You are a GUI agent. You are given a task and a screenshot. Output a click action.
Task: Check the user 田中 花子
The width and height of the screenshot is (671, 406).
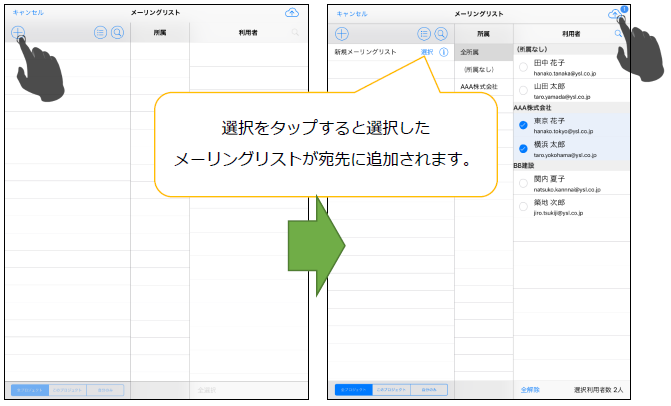[x=524, y=67]
